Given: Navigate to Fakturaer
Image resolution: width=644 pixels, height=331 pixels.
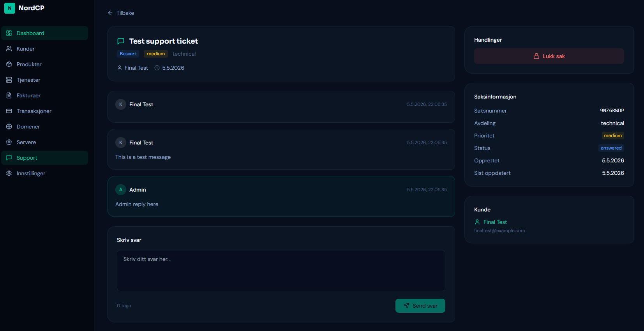Looking at the screenshot, I should pyautogui.click(x=45, y=95).
